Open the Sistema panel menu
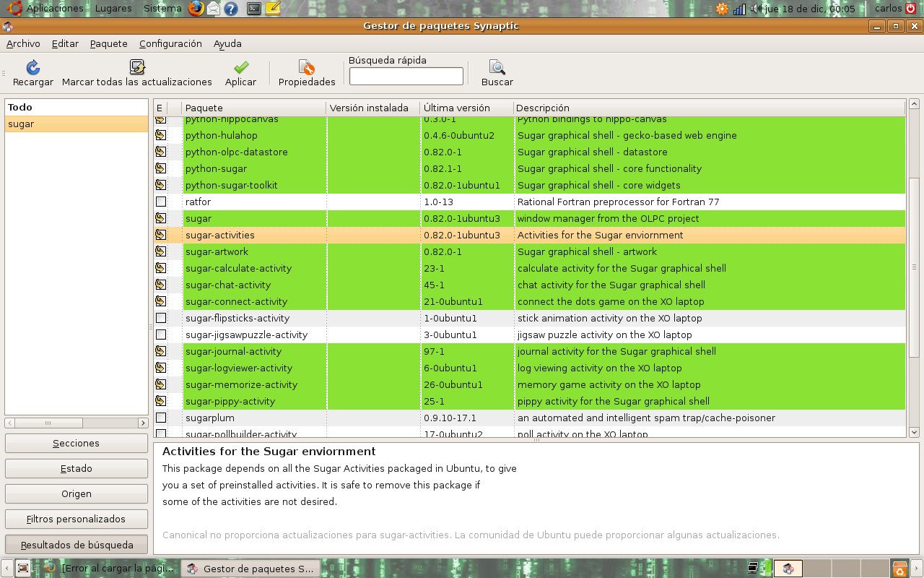Viewport: 924px width, 578px height. pos(162,9)
